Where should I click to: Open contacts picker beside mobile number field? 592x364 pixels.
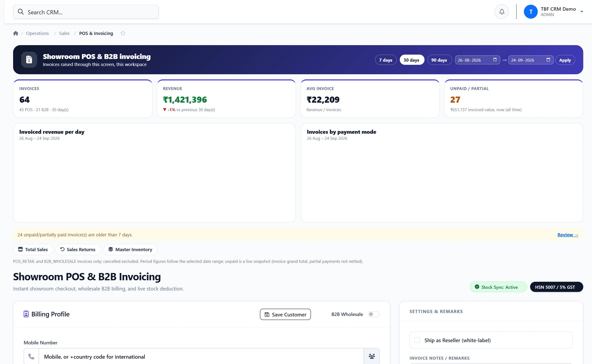pyautogui.click(x=372, y=356)
